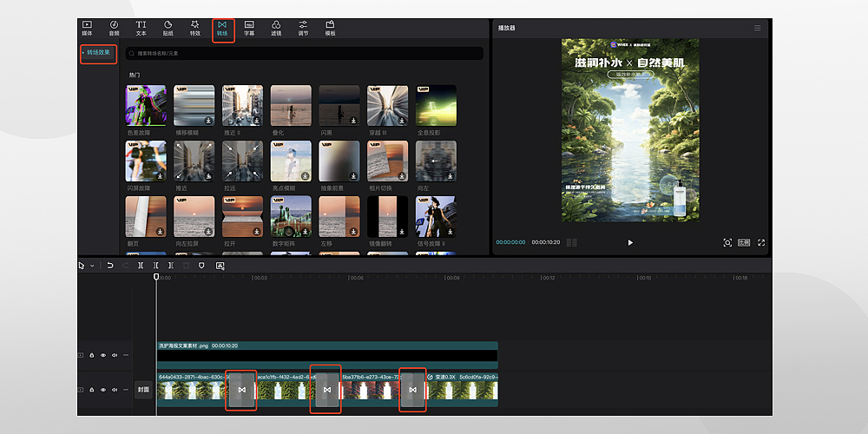Add a marker with shield icon
Image resolution: width=868 pixels, height=434 pixels.
click(201, 266)
